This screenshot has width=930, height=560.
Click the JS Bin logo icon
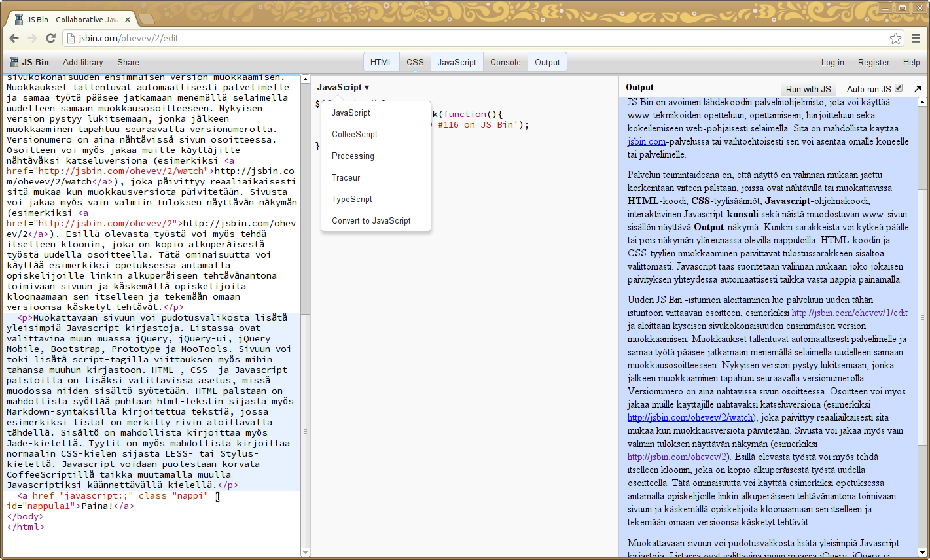[x=14, y=62]
